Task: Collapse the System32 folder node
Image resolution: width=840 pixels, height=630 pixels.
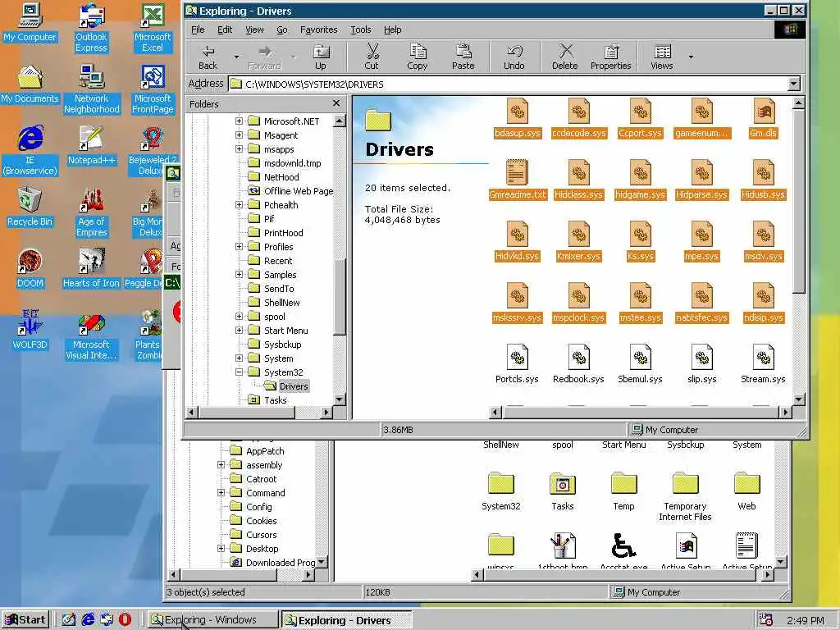Action: coord(239,372)
